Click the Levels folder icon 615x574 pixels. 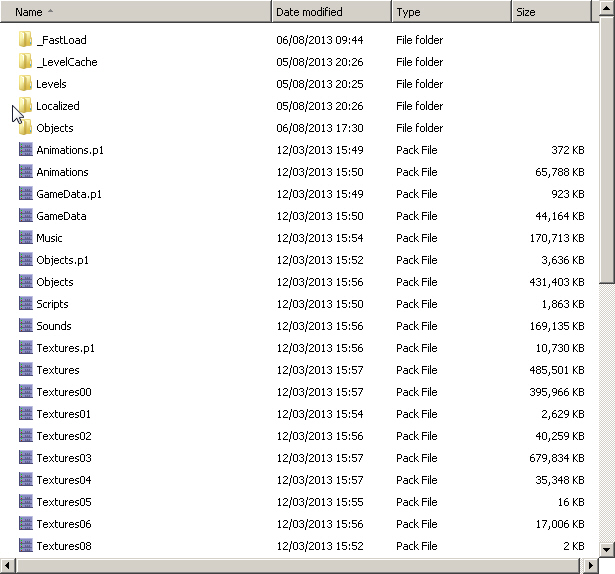25,84
